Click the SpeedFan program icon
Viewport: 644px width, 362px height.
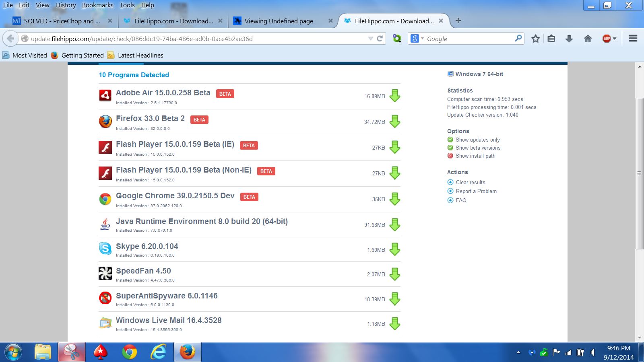(105, 273)
